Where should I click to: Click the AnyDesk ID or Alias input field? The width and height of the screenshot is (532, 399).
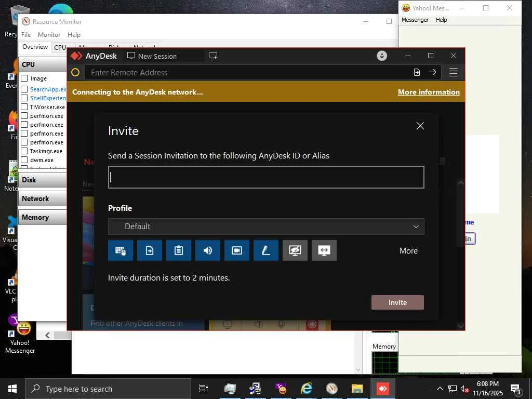coord(266,177)
